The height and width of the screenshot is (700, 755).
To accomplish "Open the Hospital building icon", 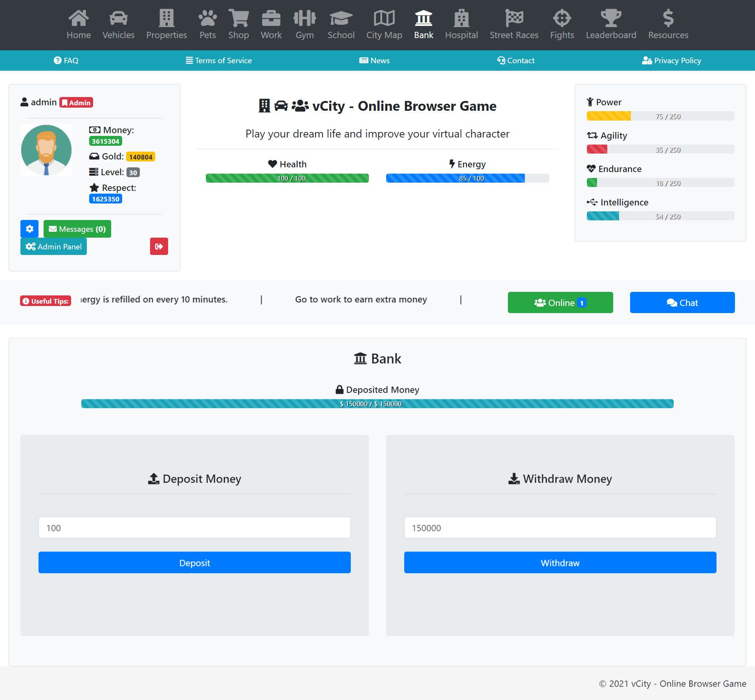I will click(x=461, y=18).
